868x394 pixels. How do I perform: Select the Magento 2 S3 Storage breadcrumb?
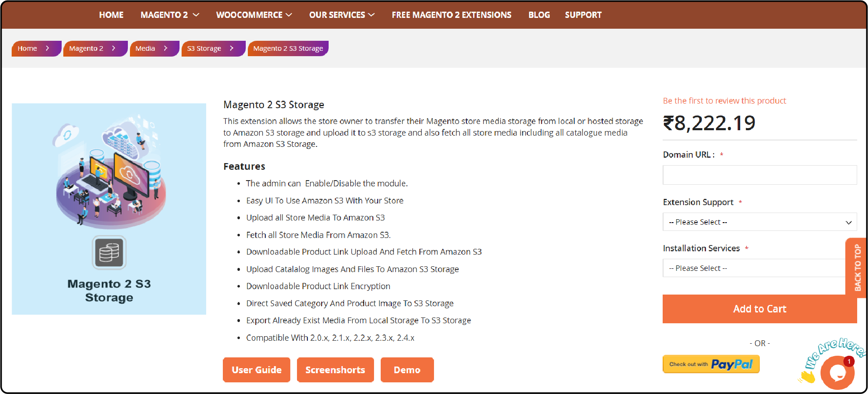[288, 48]
